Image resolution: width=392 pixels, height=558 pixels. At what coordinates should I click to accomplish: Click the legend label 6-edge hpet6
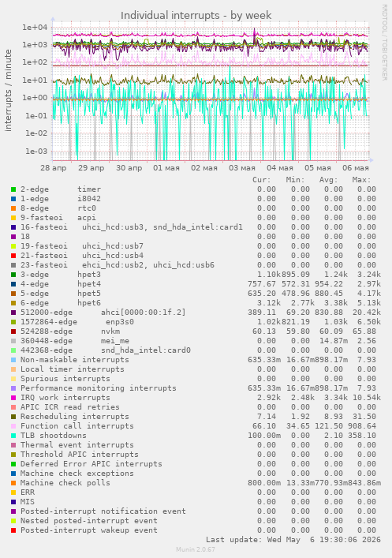click(61, 303)
